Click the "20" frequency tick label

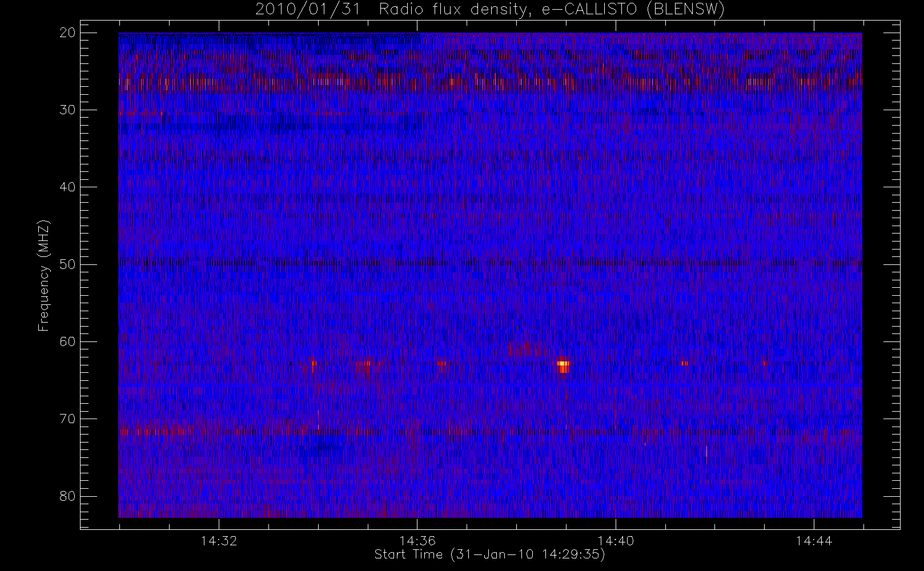click(x=68, y=33)
